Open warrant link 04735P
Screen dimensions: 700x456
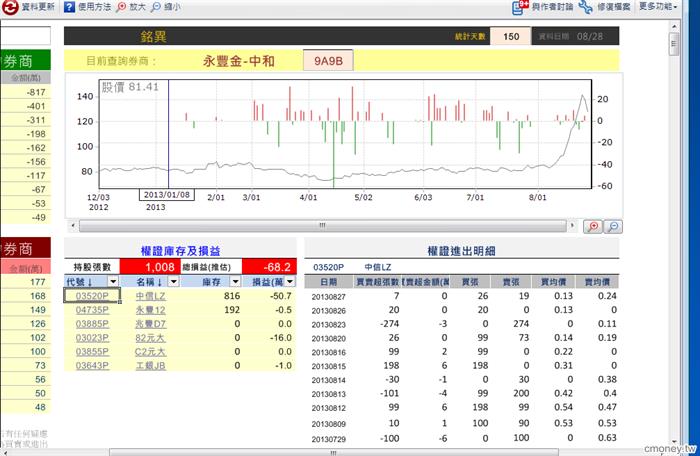pos(92,310)
